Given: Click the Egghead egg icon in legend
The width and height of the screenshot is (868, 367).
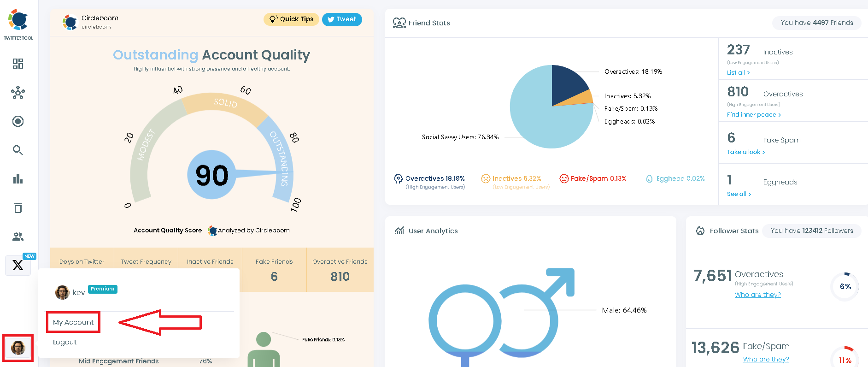Looking at the screenshot, I should (649, 178).
